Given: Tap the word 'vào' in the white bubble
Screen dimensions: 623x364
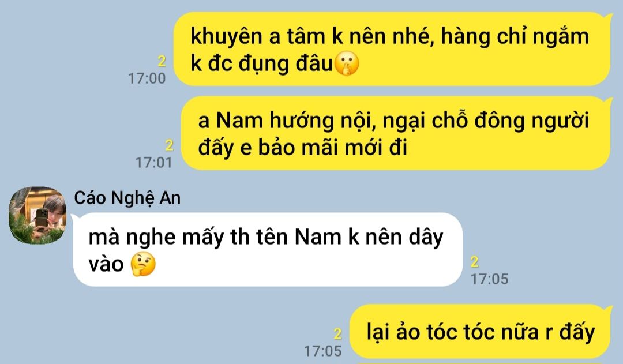Looking at the screenshot, I should point(106,264).
